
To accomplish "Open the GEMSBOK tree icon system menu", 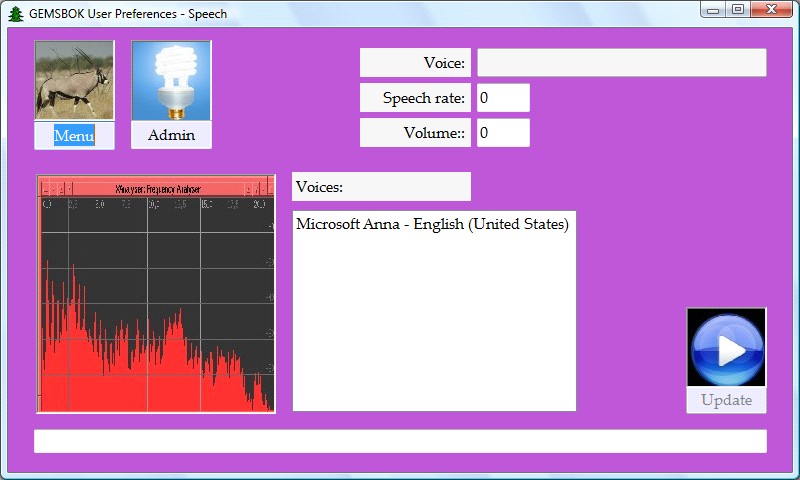I will coord(15,13).
